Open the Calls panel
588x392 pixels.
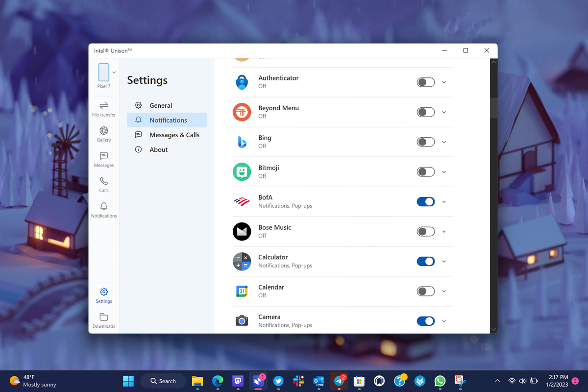point(103,185)
